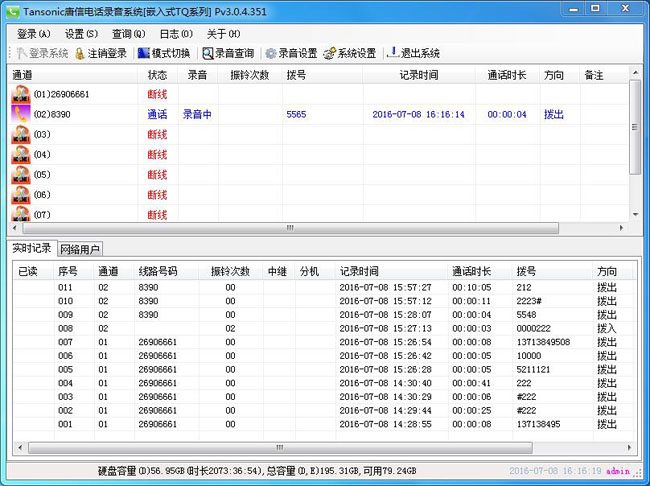Select active channel (02)8390 icon
Image resolution: width=650 pixels, height=486 pixels.
coord(21,115)
